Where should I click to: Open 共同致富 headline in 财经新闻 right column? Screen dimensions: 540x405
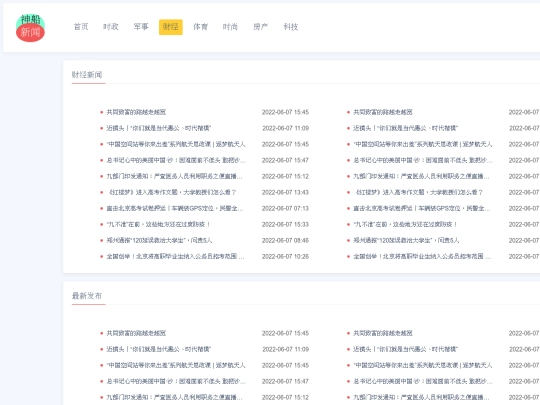coord(383,112)
